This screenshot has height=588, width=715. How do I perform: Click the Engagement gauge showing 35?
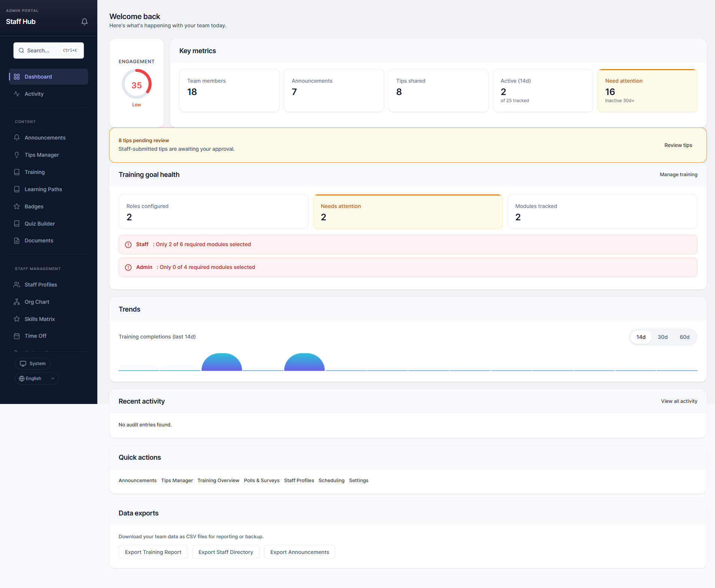pos(137,85)
